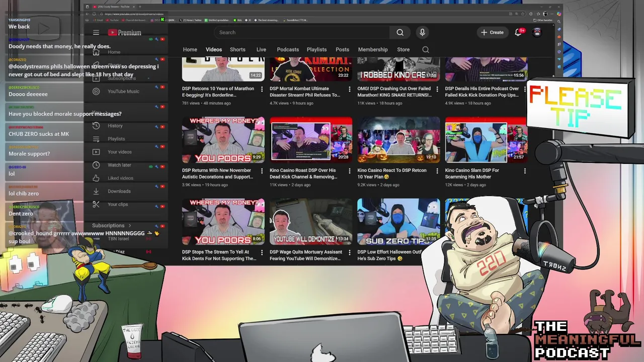Open options for Kino Casino Roast DSP video
Screen dimensions: 644x362
[349, 171]
